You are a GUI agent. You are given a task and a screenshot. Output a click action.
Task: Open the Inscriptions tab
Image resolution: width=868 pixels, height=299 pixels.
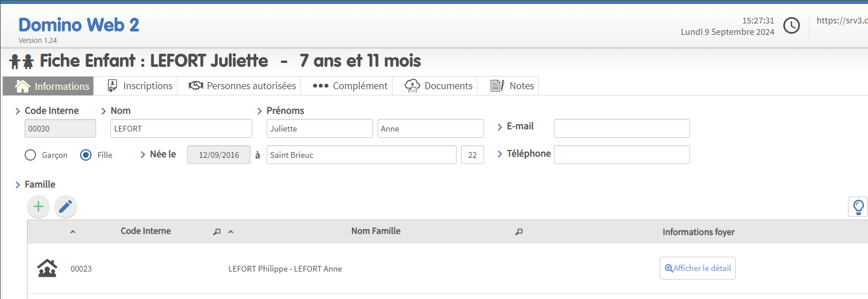pos(140,86)
